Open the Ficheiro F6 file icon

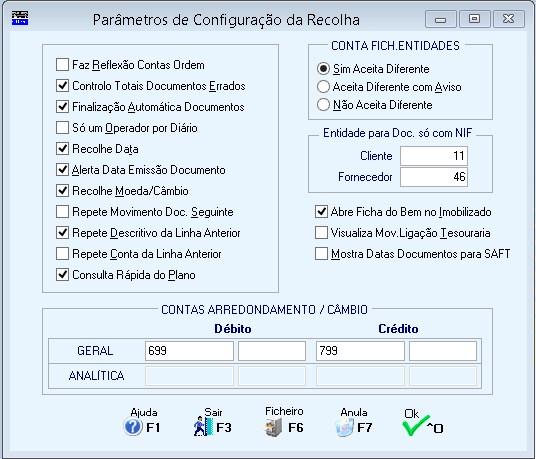[273, 427]
